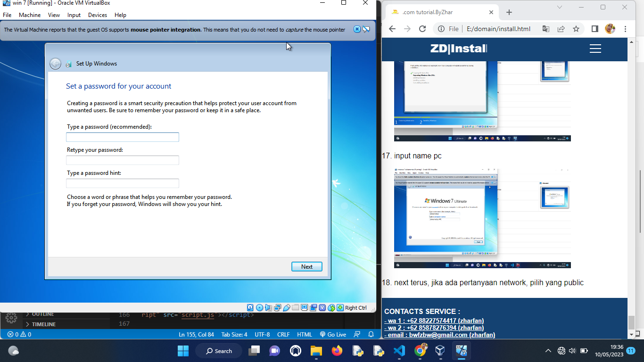This screenshot has height=362, width=644.
Task: Click CRLF line ending in status bar
Action: pyautogui.click(x=283, y=334)
